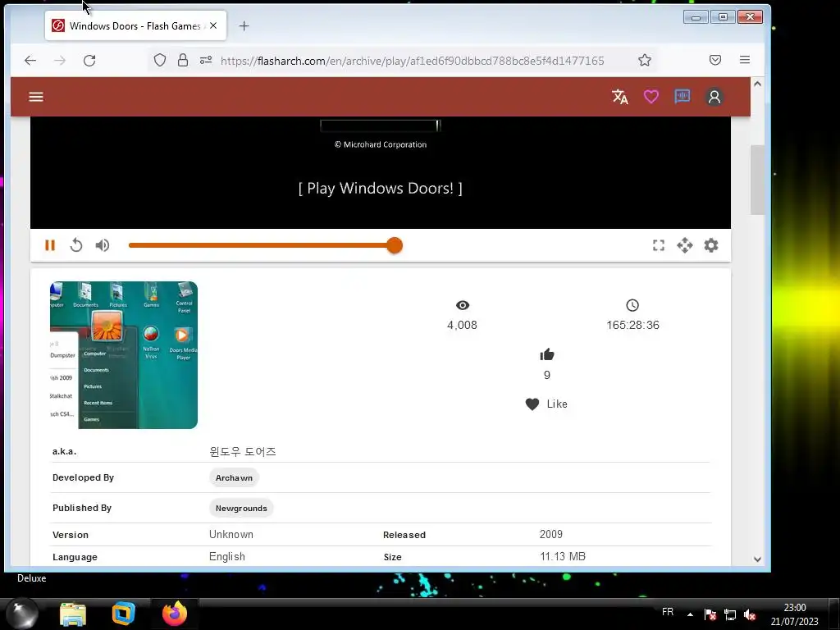Open File Explorer from the taskbar
The height and width of the screenshot is (630, 840).
(73, 614)
